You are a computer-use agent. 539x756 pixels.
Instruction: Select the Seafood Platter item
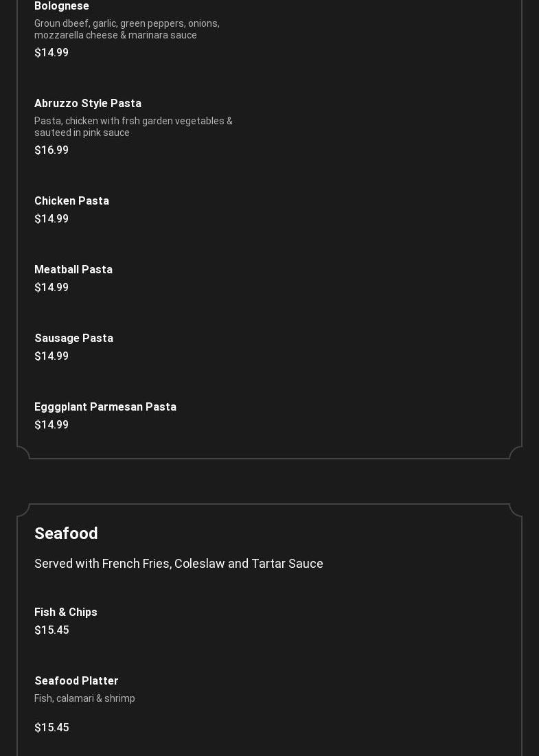pyautogui.click(x=76, y=680)
